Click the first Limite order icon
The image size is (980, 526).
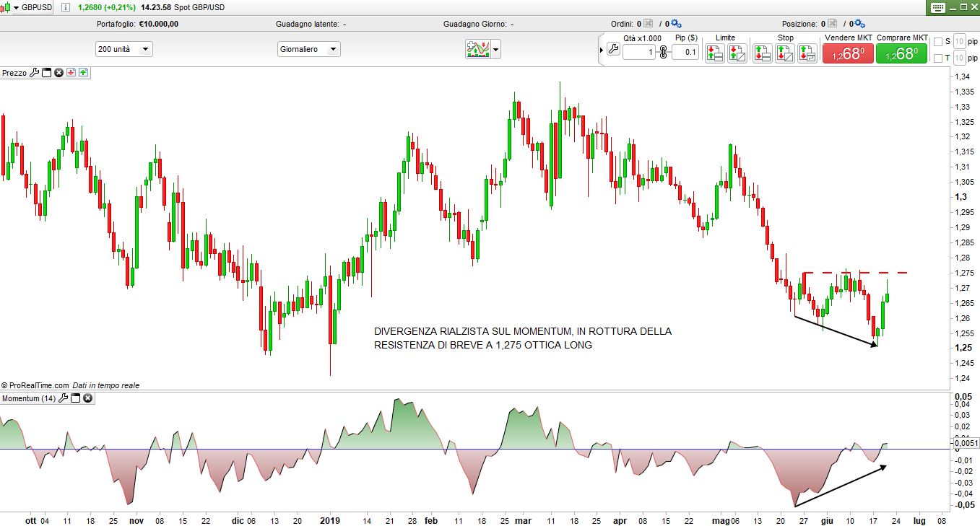tap(714, 53)
